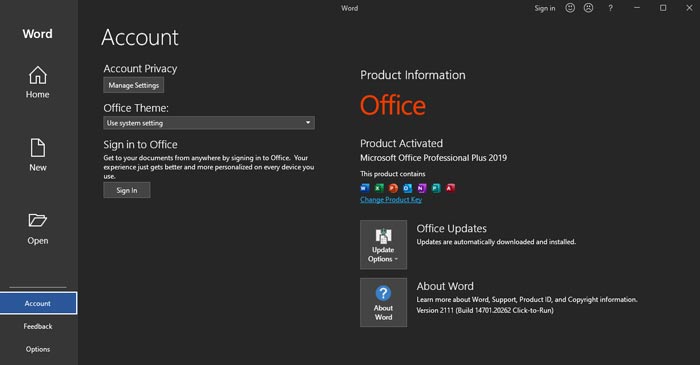700x365 pixels.
Task: Click the Product Activated text
Action: (401, 143)
